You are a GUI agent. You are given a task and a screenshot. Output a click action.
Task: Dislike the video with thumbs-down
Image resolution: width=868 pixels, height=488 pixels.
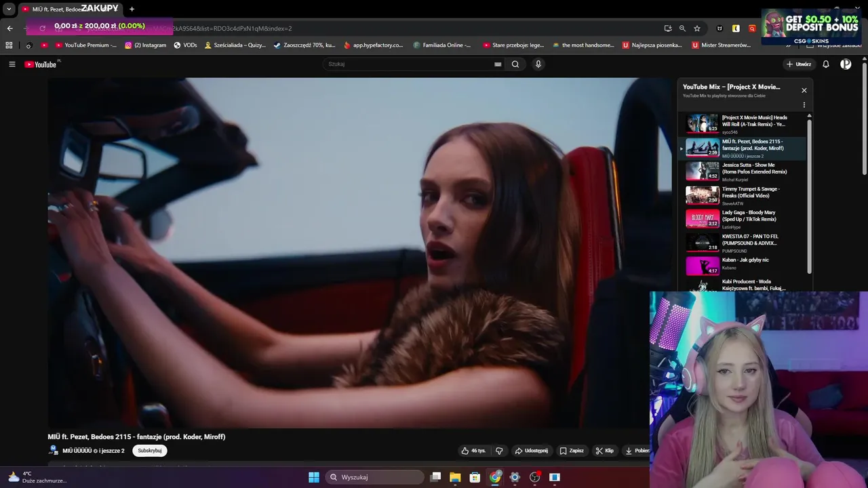click(x=499, y=451)
